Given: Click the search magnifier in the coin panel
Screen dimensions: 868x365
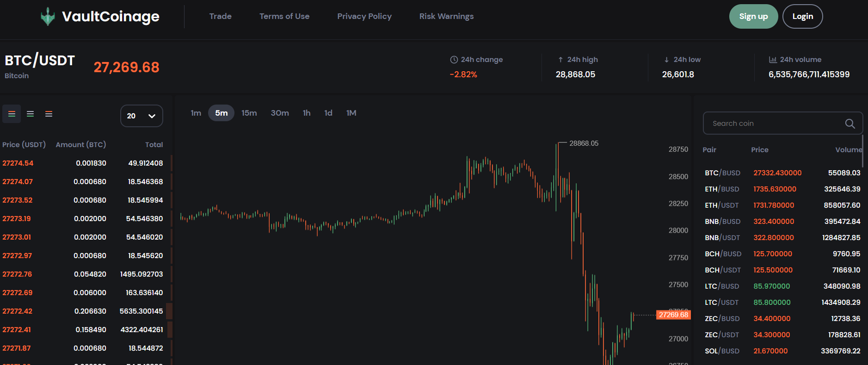Looking at the screenshot, I should click(850, 124).
